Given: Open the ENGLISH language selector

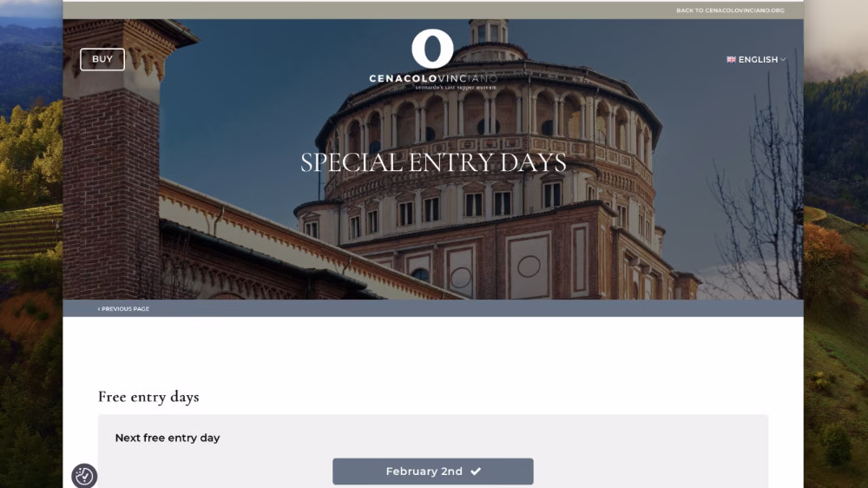Looking at the screenshot, I should point(757,60).
